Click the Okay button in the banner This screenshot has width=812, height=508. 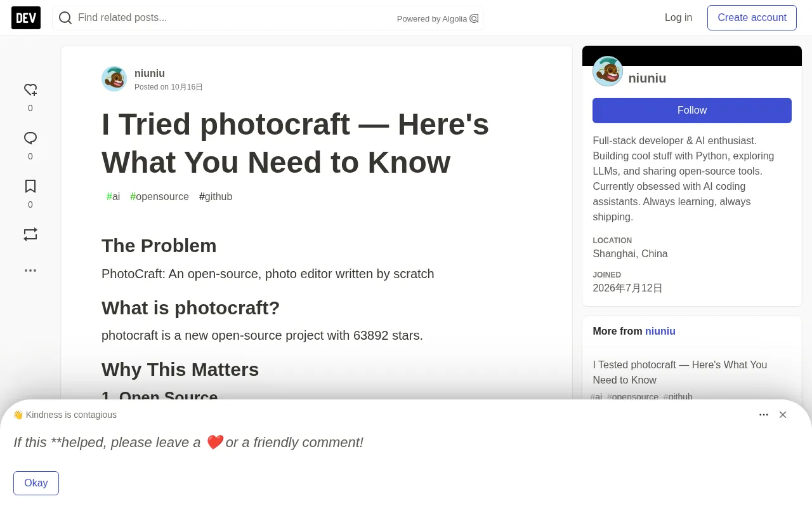point(36,483)
